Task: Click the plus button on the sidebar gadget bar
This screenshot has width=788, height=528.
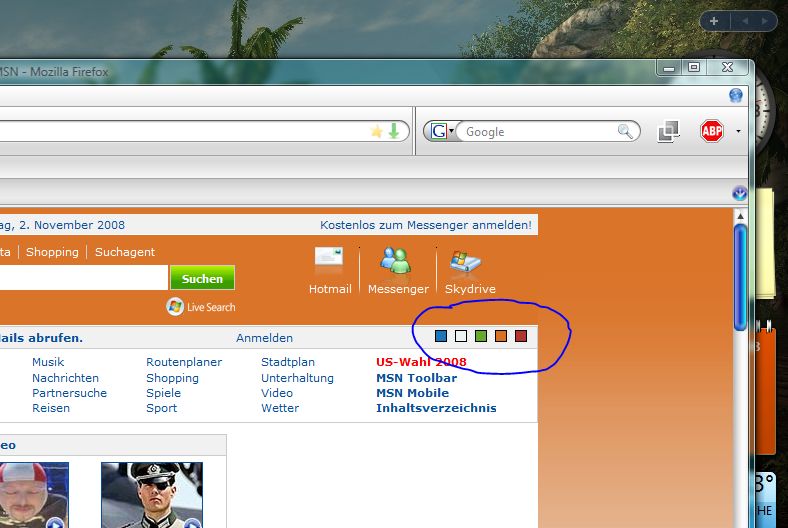Action: point(714,21)
